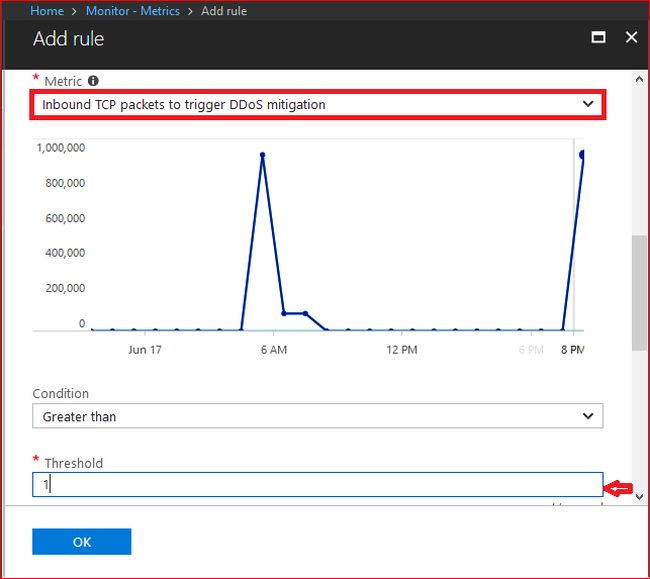The image size is (650, 579).
Task: Click the scrollbar up arrow
Action: (x=639, y=79)
